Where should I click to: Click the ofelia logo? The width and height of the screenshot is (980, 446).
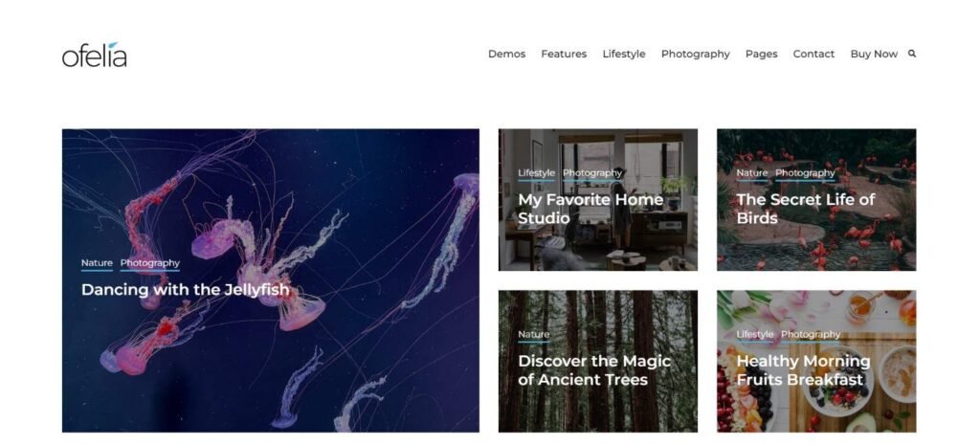[95, 55]
